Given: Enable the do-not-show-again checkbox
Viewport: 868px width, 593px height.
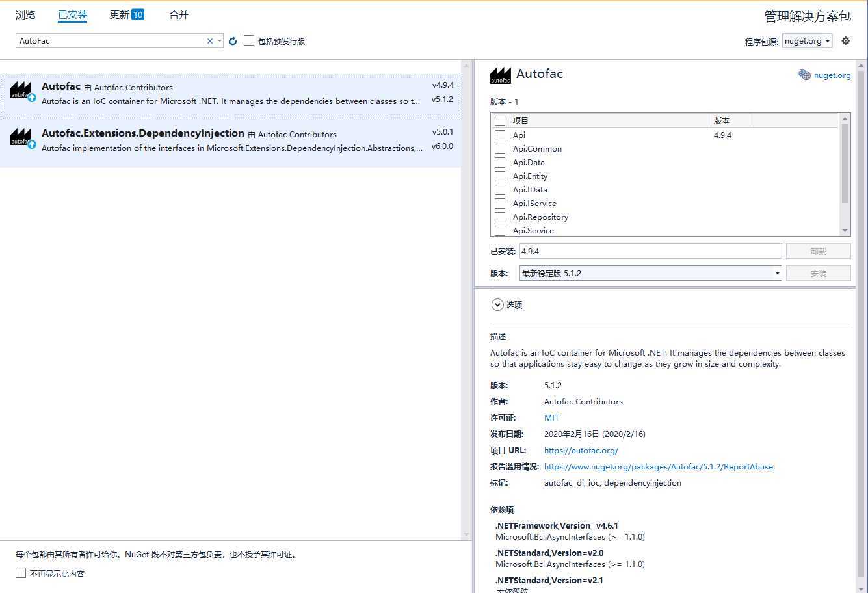Looking at the screenshot, I should click(x=21, y=573).
